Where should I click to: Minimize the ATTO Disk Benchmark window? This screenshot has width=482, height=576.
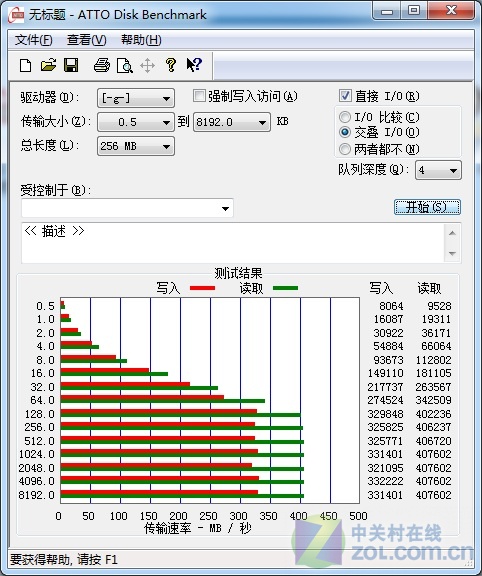point(387,11)
